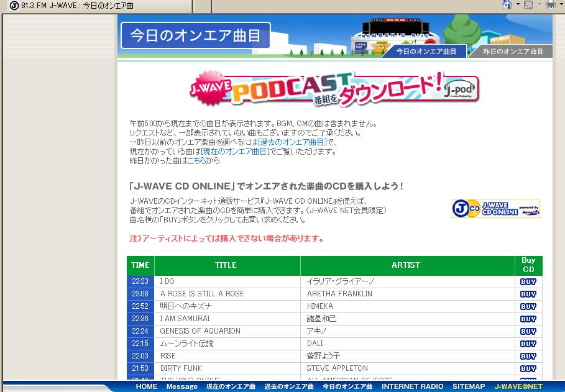Screen dimensions: 565x392
Task: Click the J-WAVE favicon in the browser tab
Action: click(14, 6)
